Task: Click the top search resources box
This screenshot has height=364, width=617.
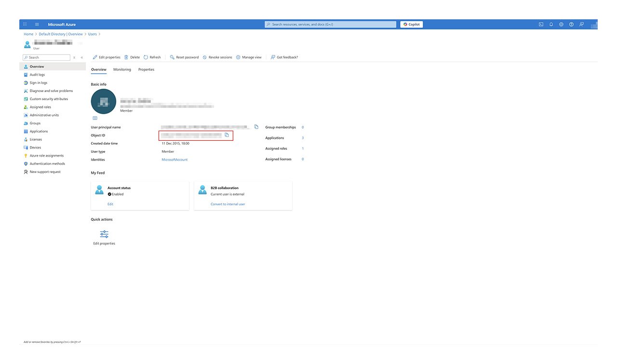Action: (x=330, y=24)
